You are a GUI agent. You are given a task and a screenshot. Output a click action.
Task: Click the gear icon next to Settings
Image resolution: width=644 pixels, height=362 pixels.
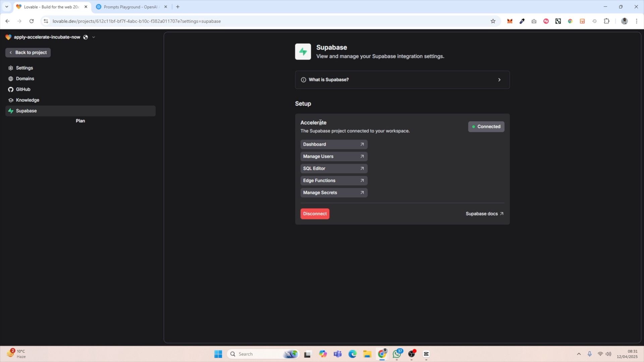coord(11,68)
